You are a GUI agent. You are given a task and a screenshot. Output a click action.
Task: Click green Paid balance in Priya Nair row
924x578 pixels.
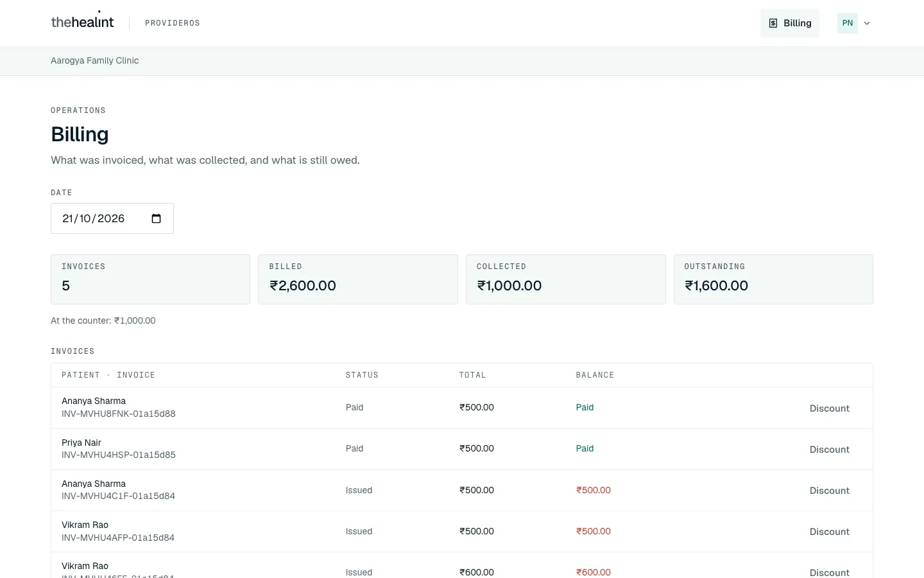pyautogui.click(x=585, y=448)
